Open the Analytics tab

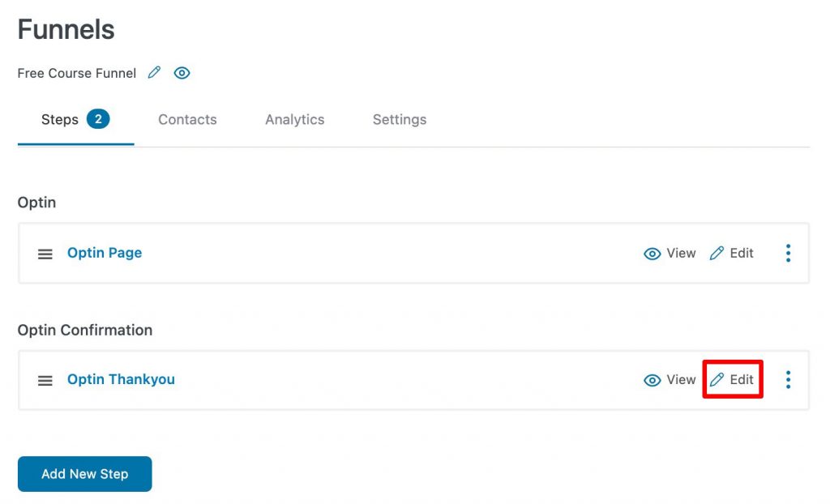tap(295, 120)
